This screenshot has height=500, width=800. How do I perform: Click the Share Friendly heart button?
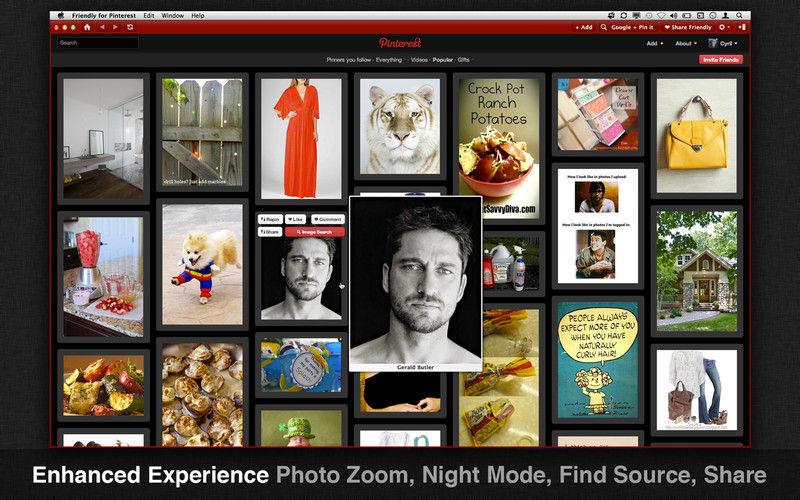point(687,27)
